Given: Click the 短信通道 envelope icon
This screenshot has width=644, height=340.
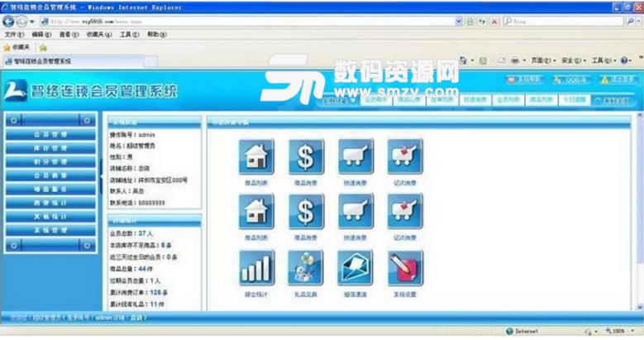Looking at the screenshot, I should point(355,268).
